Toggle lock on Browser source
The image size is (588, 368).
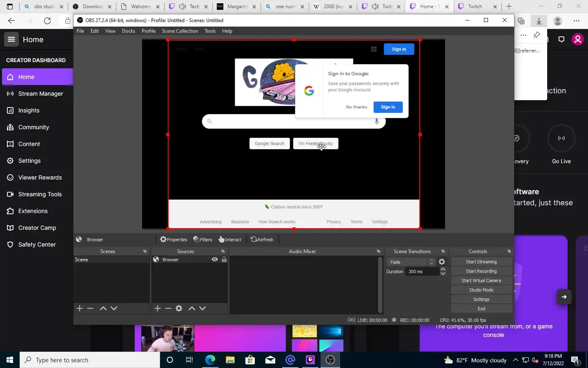click(x=224, y=259)
